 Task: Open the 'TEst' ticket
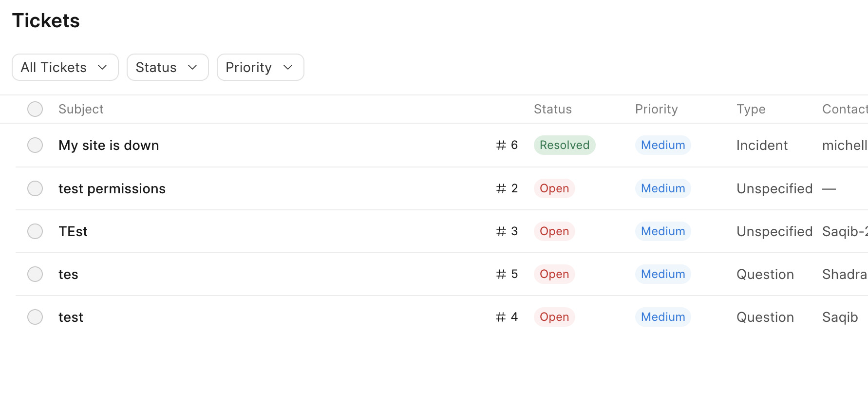73,231
